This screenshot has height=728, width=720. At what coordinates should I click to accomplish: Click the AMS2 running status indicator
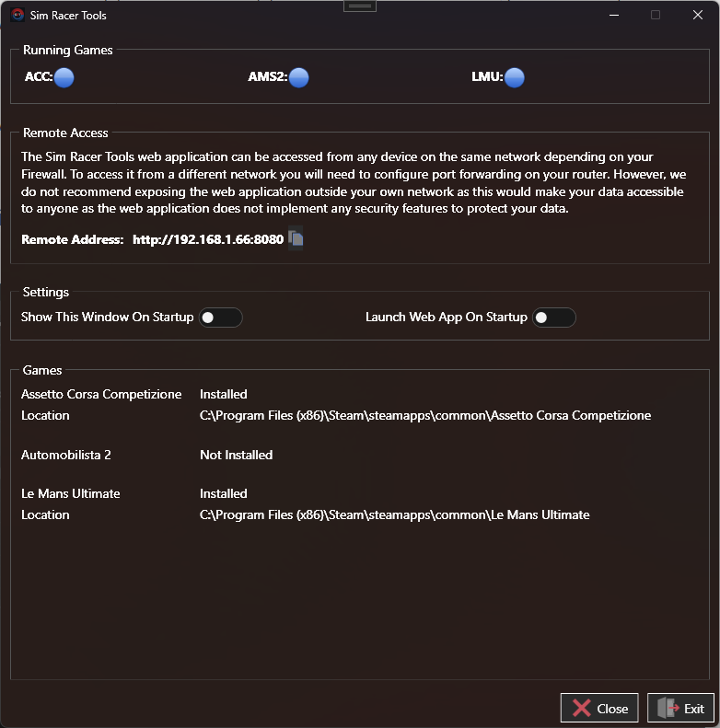tap(298, 77)
